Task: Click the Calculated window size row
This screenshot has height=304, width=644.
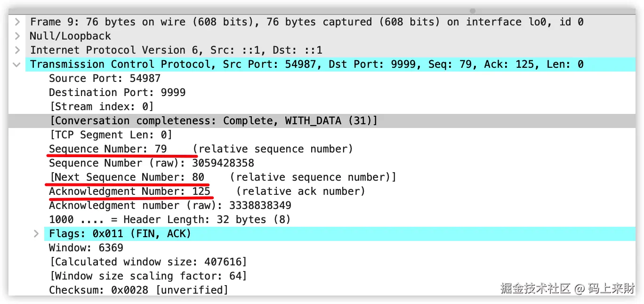Action: [x=148, y=262]
